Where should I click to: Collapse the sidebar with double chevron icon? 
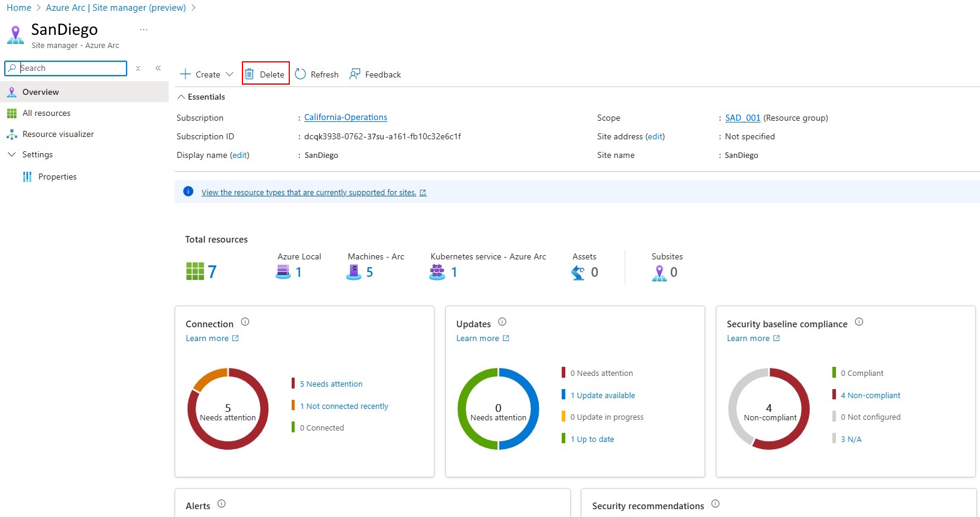coord(158,68)
